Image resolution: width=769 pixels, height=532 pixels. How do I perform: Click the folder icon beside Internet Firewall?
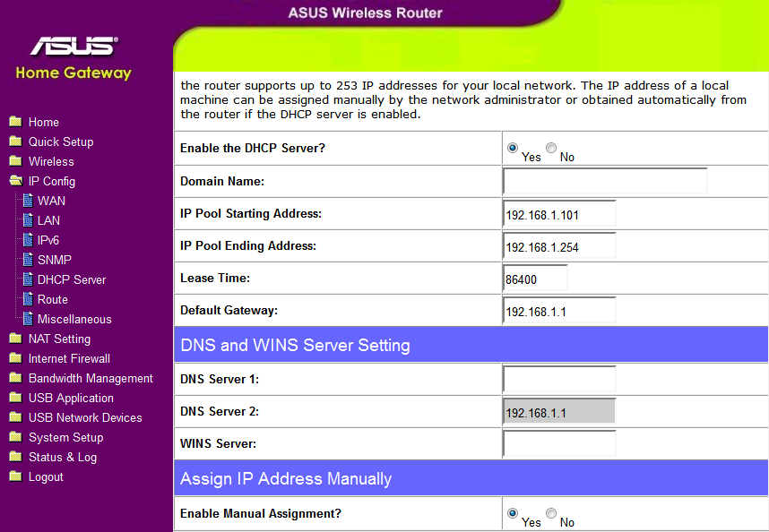14,358
